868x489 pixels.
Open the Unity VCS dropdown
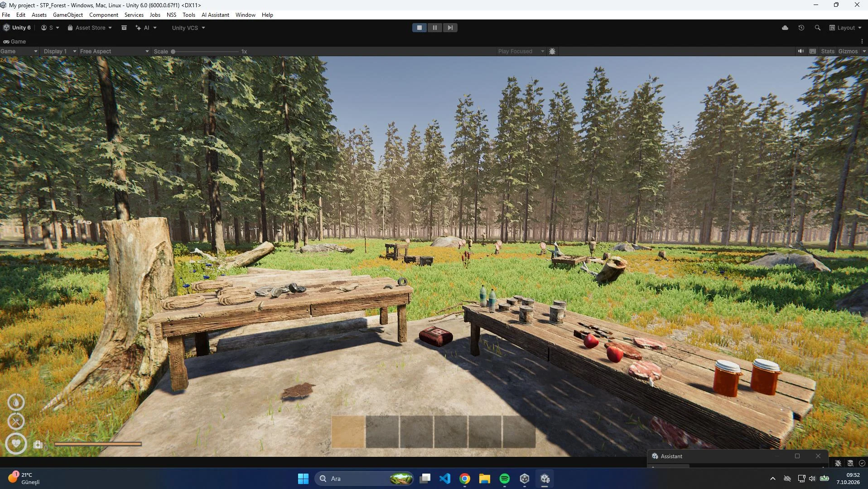[x=188, y=28]
